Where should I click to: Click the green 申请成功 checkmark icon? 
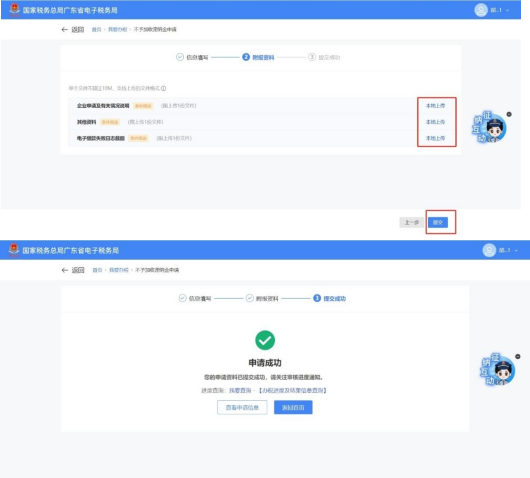[265, 340]
